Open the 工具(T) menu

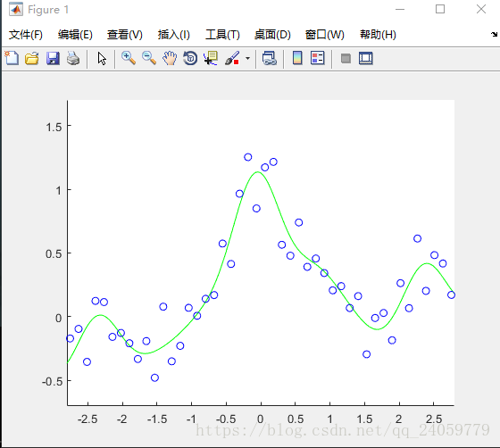pos(222,35)
